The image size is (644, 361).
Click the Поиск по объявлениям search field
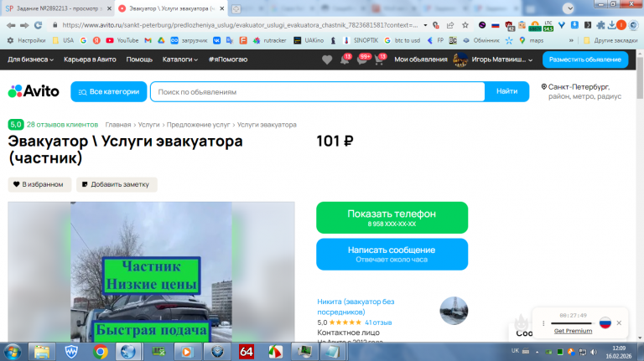pos(318,91)
